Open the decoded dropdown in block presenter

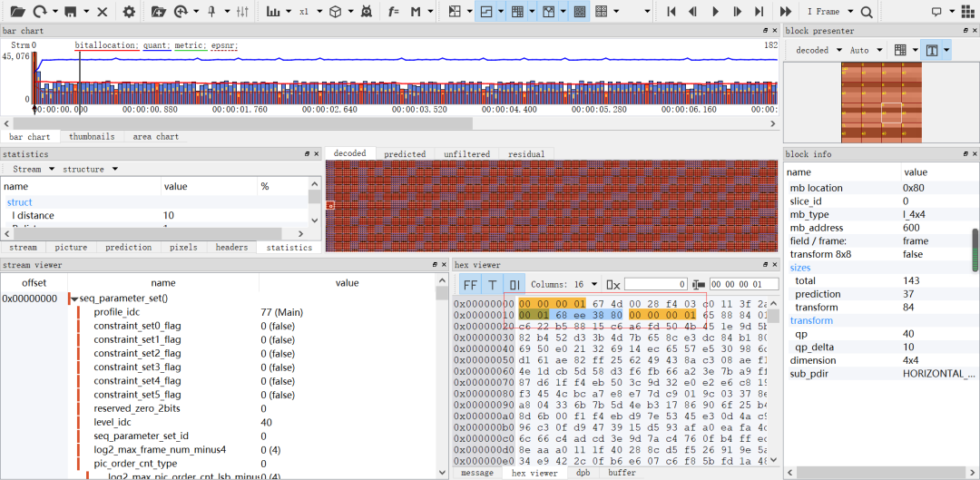point(817,50)
